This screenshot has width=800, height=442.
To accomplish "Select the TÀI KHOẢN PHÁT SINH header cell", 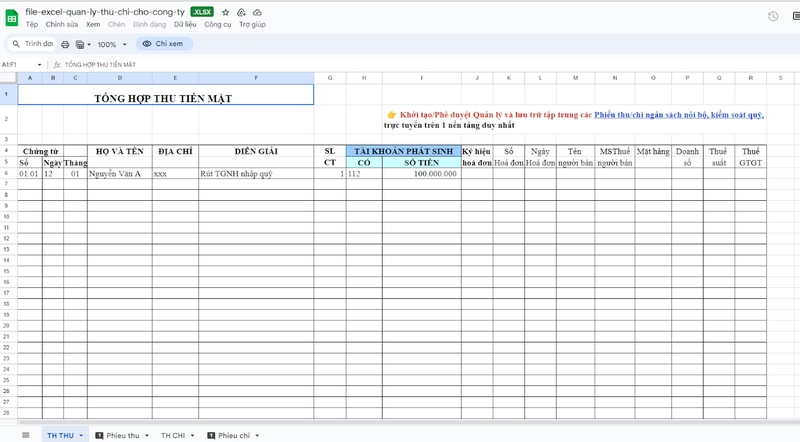I will tap(404, 151).
